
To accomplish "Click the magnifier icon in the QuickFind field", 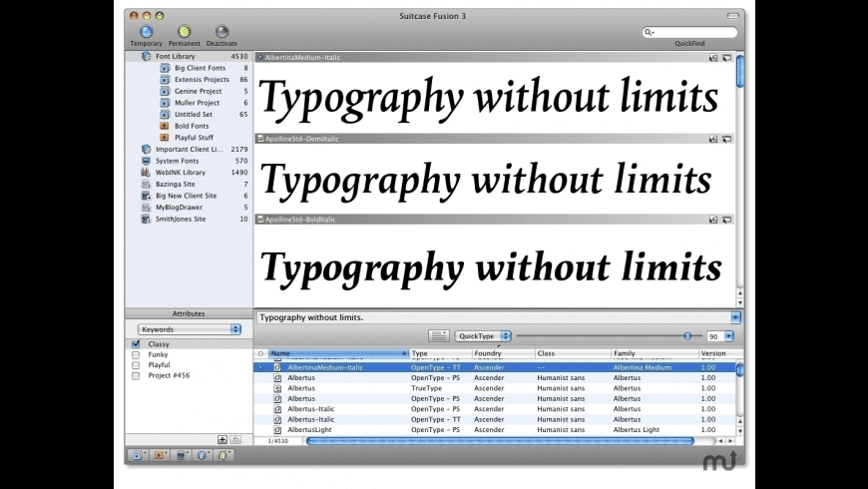I will [649, 32].
